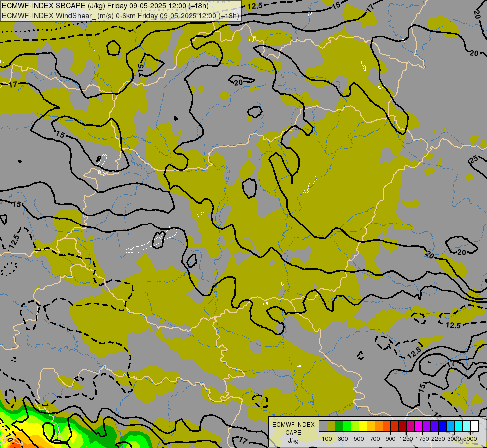Click the gray swatch in the CAPE legend
The height and width of the screenshot is (448, 487).
(x=323, y=426)
